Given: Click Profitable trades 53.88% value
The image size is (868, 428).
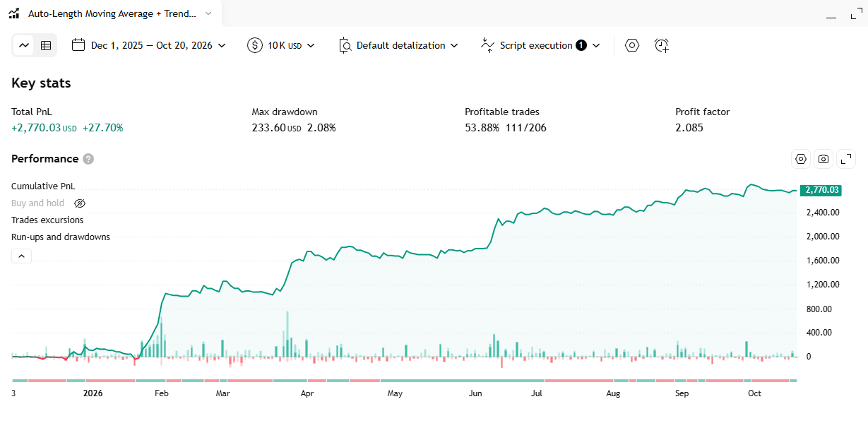Looking at the screenshot, I should tap(483, 128).
